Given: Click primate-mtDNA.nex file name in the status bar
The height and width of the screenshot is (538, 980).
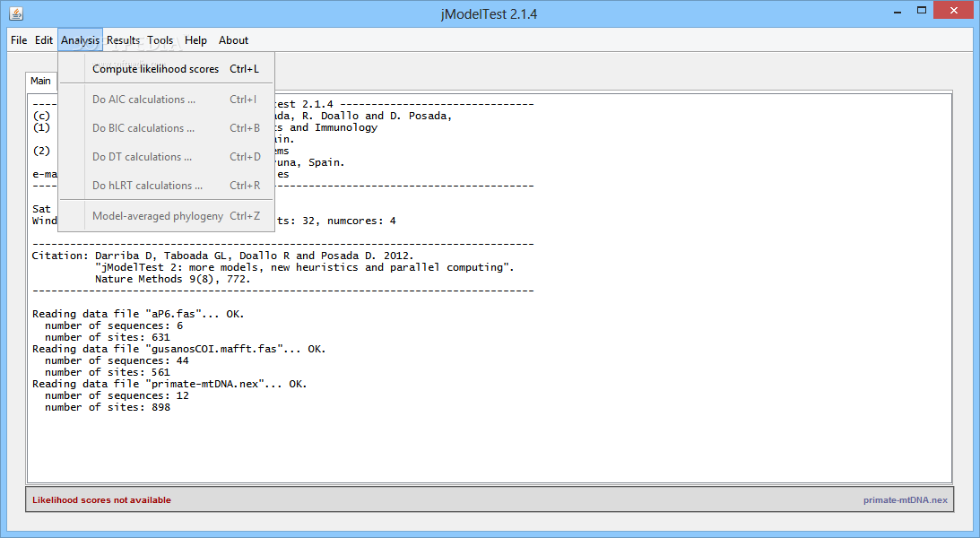Looking at the screenshot, I should [x=905, y=499].
